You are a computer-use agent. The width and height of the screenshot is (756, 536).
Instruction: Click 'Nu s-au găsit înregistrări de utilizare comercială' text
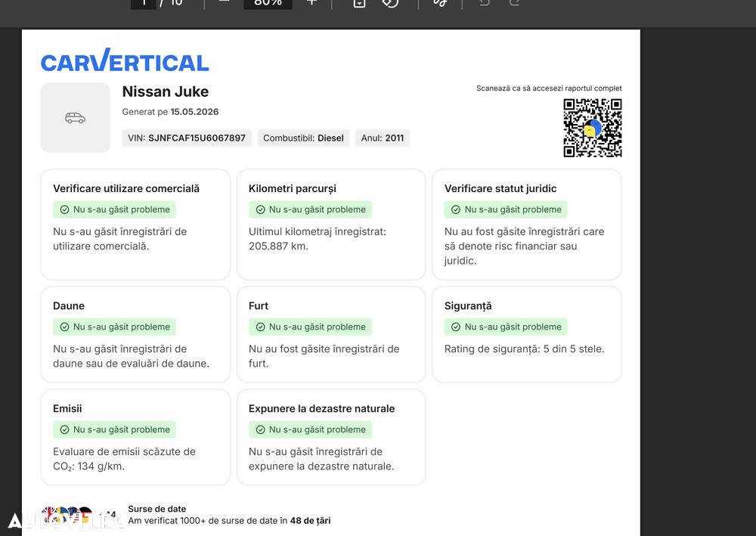(x=119, y=239)
